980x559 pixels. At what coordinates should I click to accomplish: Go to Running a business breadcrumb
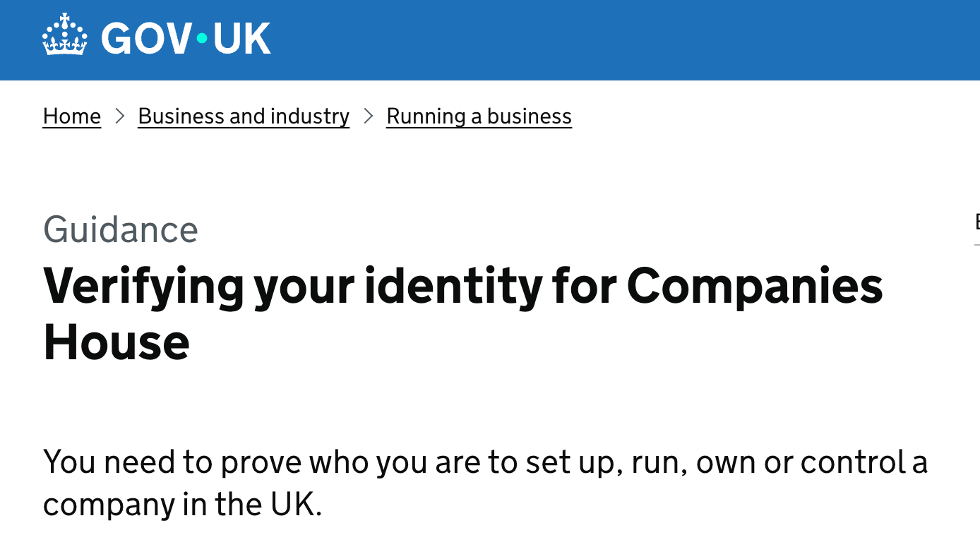tap(479, 116)
